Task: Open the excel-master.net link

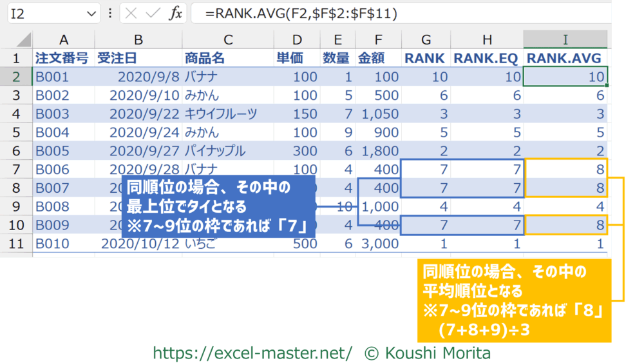Action: point(252,353)
